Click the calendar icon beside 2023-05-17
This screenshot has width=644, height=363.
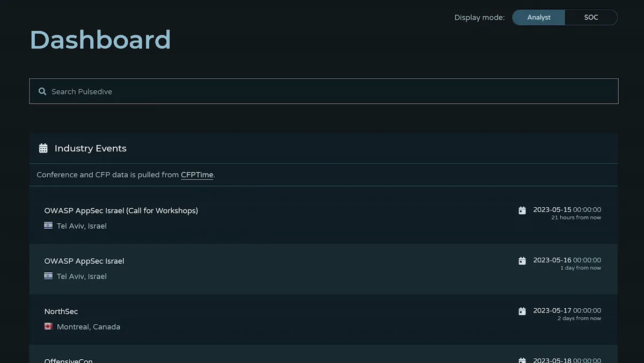click(522, 311)
